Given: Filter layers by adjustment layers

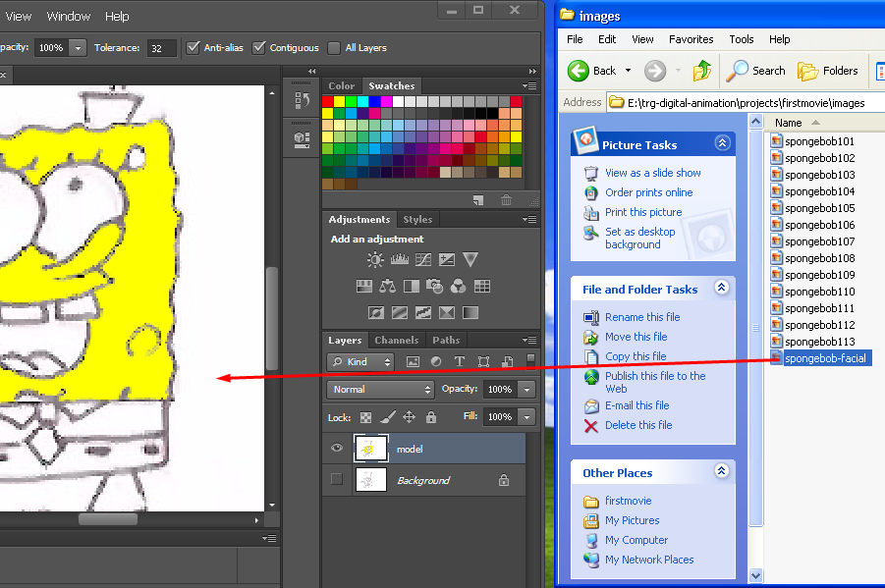Looking at the screenshot, I should 436,361.
